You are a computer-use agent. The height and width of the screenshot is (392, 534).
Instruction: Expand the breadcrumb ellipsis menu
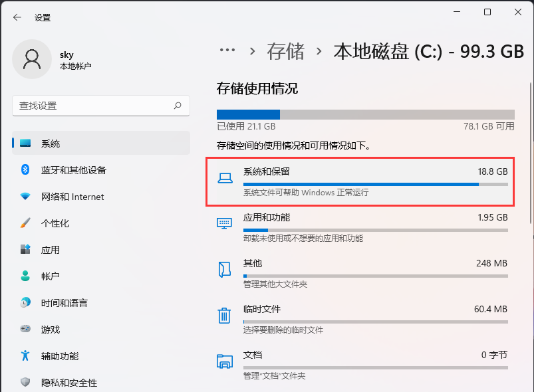(x=227, y=50)
